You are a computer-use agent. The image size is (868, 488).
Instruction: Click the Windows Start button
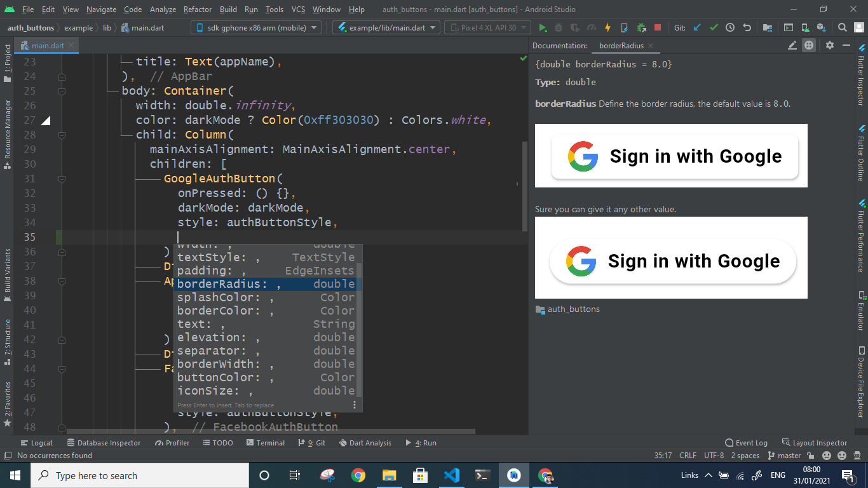point(15,475)
